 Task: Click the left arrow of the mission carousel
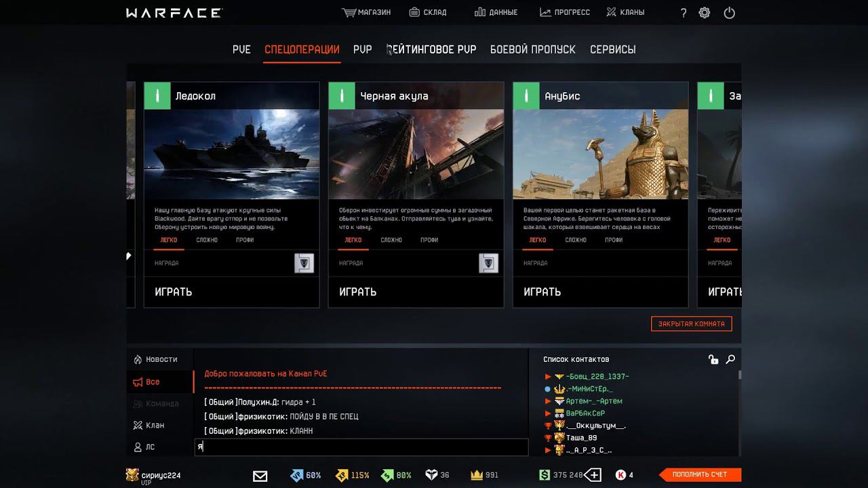coord(129,256)
